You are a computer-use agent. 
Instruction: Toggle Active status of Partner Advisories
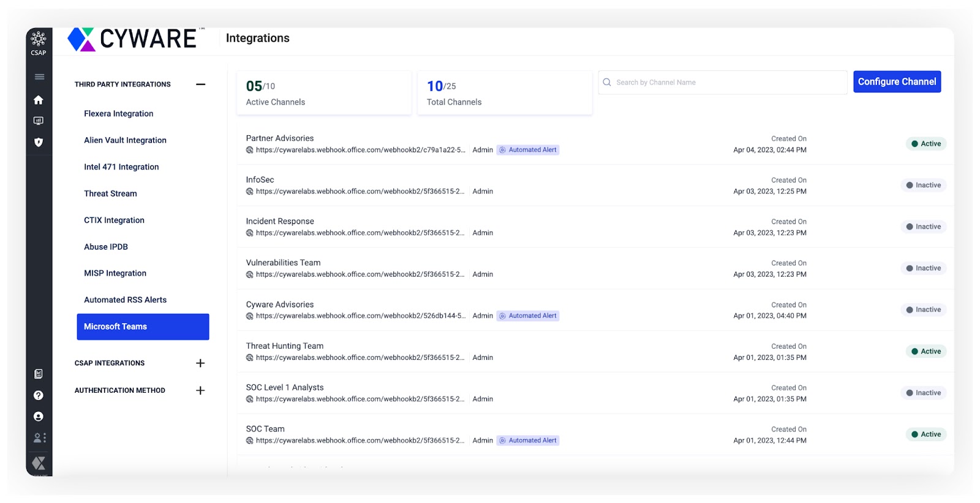[x=926, y=144]
